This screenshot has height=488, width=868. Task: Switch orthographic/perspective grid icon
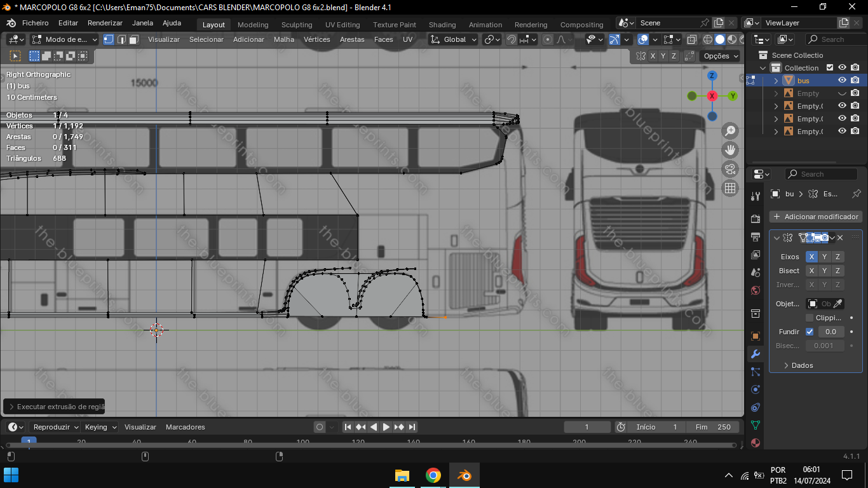[730, 188]
